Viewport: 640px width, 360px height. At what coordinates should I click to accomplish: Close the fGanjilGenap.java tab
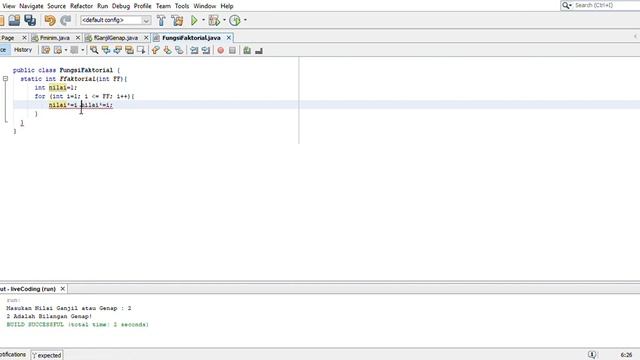click(146, 38)
